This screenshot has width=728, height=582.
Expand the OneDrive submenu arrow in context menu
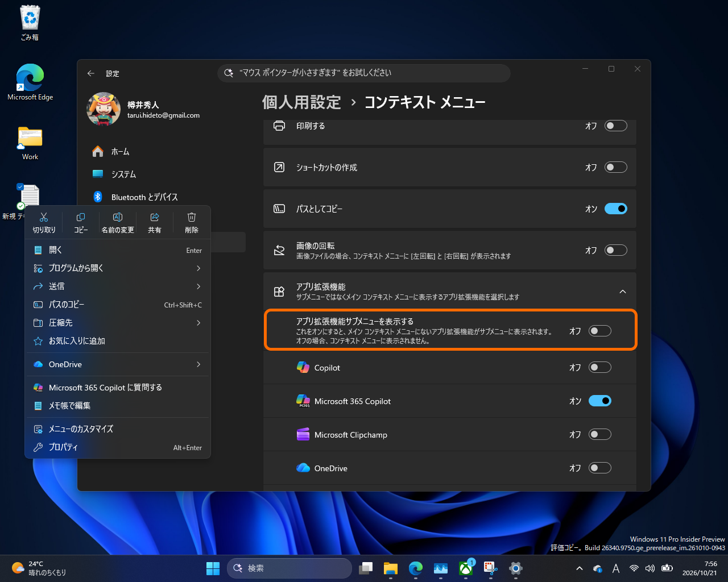pos(198,364)
